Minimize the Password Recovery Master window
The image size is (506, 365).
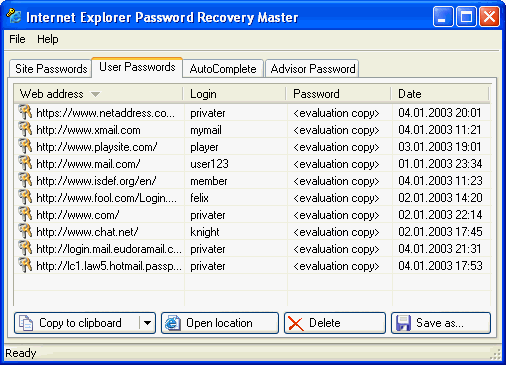click(x=443, y=16)
